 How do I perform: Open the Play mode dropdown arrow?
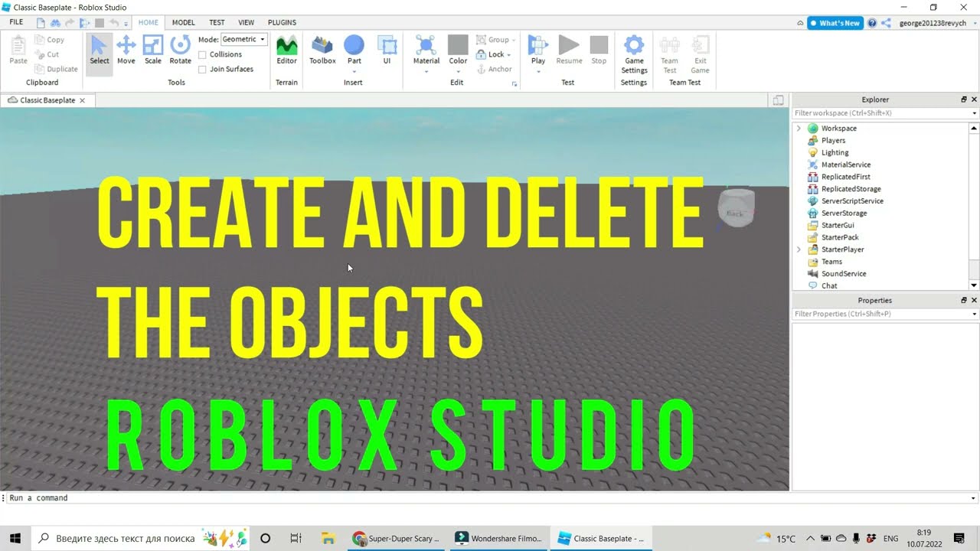click(538, 71)
